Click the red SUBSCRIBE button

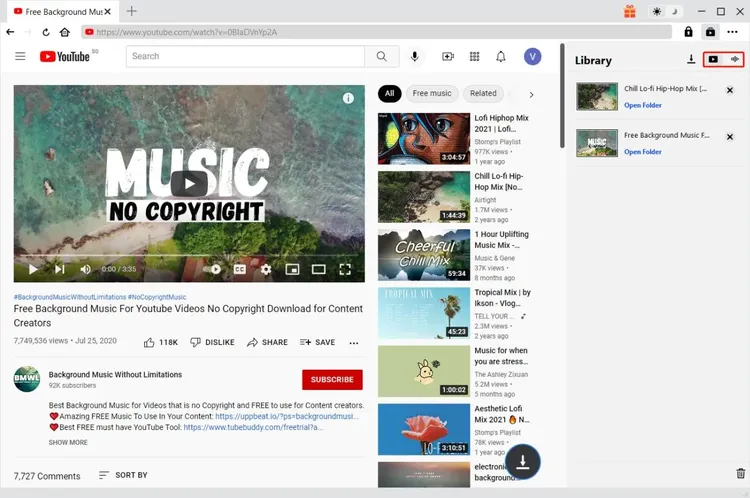click(332, 379)
